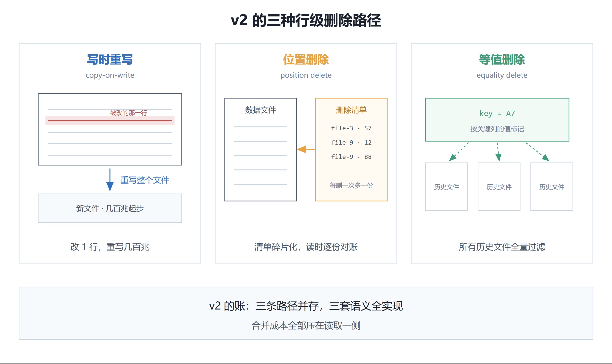Select the '位置删除' heading
The width and height of the screenshot is (612, 364).
coord(306,60)
